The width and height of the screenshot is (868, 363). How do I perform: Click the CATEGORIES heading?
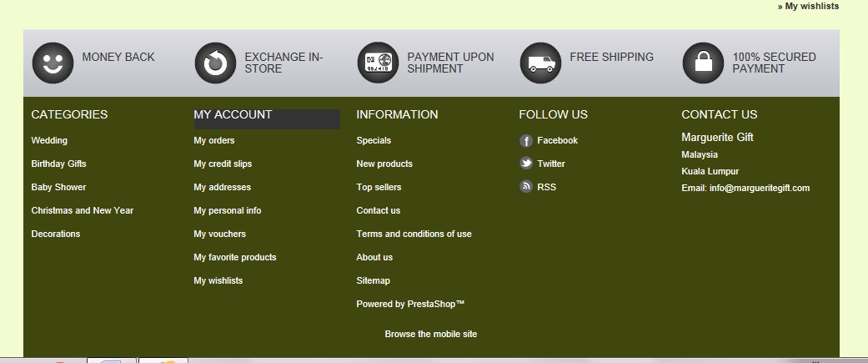click(x=69, y=114)
